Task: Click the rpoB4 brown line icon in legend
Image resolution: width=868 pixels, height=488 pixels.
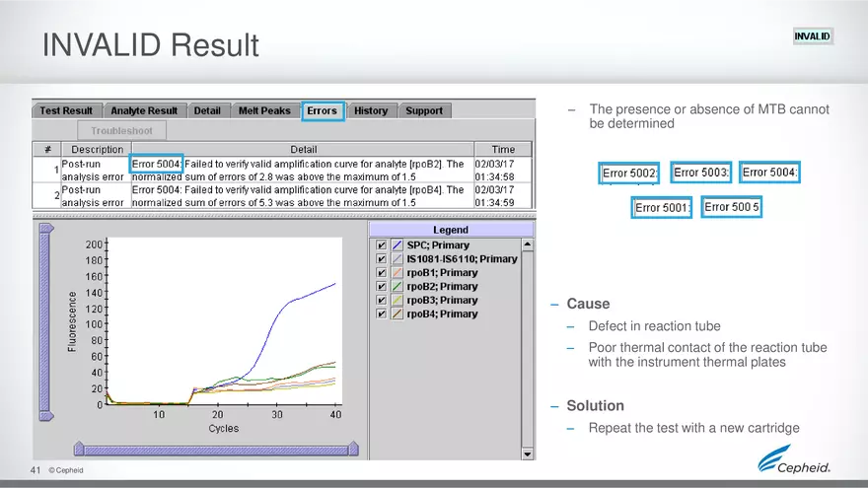Action: 398,314
